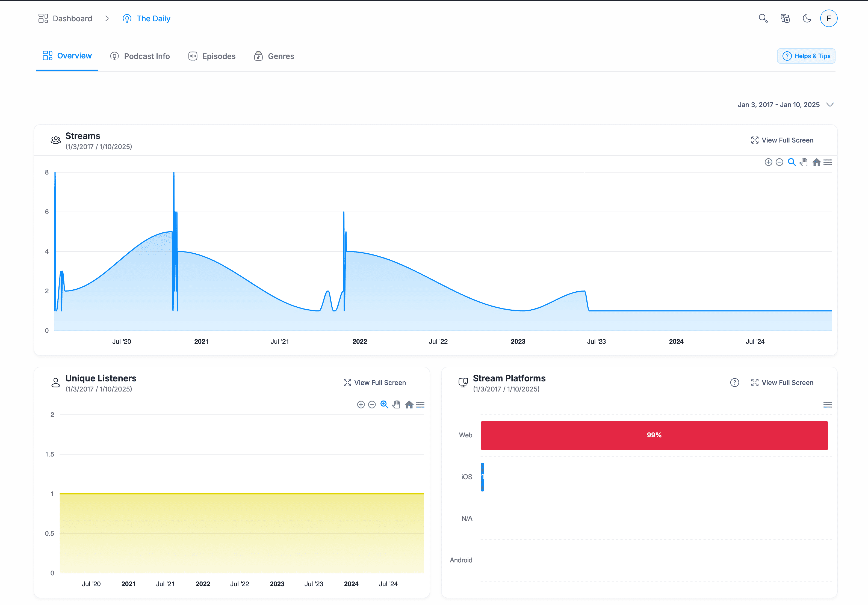Zoom out on the Streams chart
This screenshot has height=605, width=868.
click(779, 162)
